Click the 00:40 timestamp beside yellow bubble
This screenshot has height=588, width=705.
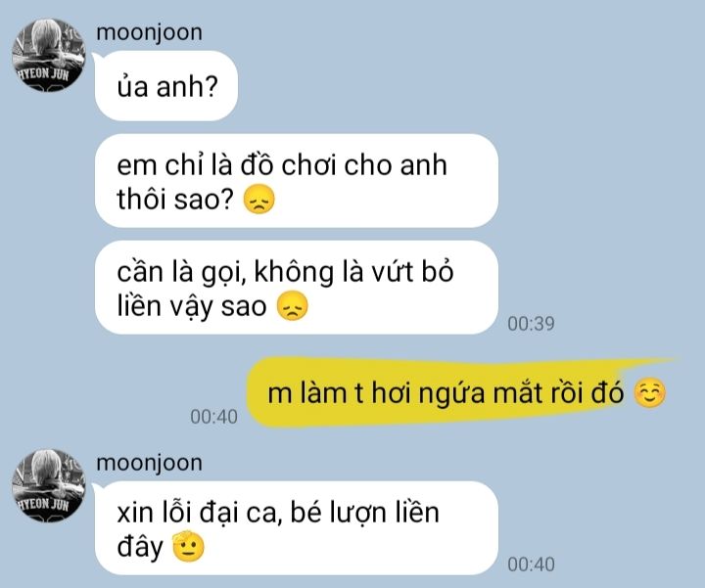[x=213, y=417]
